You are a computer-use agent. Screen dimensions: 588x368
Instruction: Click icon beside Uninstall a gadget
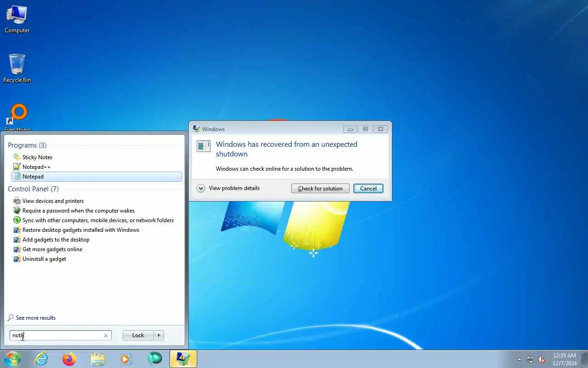point(17,259)
